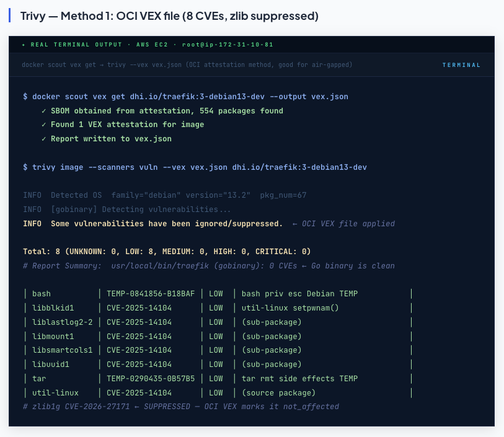Click "TEMP-0841856-B18BAF" identifier
This screenshot has height=437, width=504.
(x=151, y=294)
